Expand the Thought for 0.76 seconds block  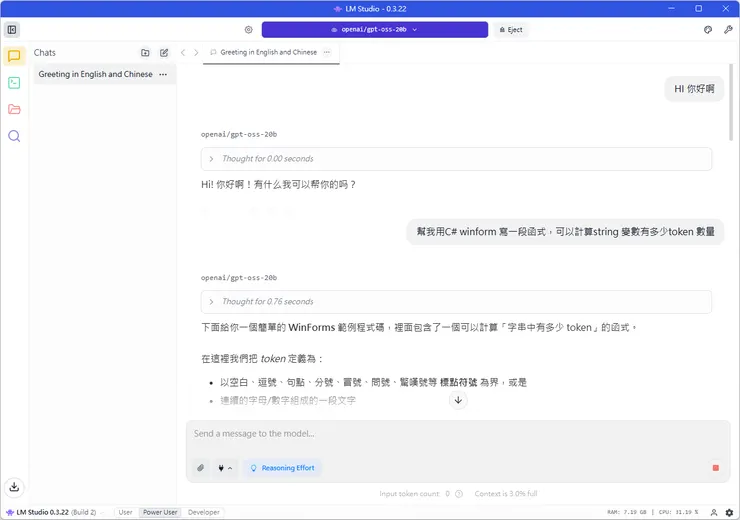[456, 302]
